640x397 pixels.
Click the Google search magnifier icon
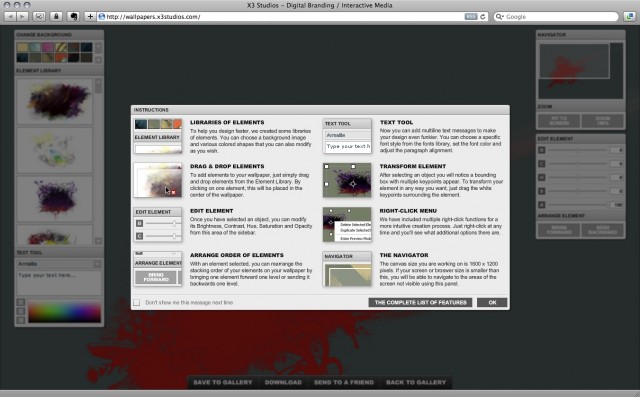[x=499, y=17]
